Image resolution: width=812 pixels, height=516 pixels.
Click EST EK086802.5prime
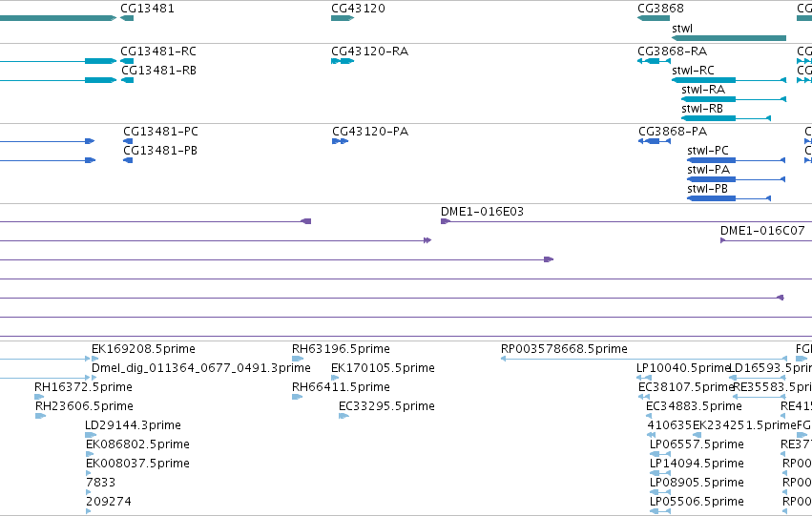(90, 454)
